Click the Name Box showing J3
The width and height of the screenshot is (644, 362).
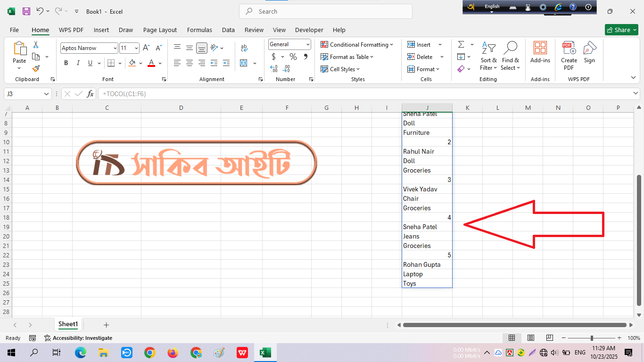(24, 94)
